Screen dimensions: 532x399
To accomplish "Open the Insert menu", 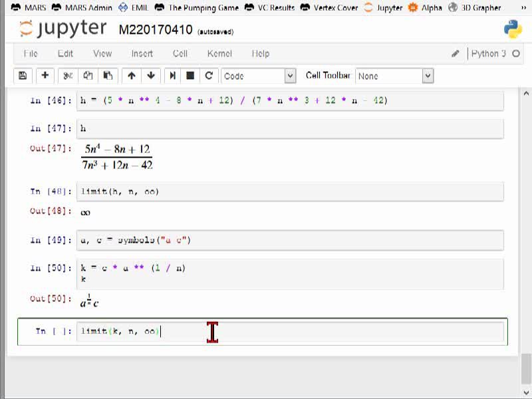I will pos(142,54).
